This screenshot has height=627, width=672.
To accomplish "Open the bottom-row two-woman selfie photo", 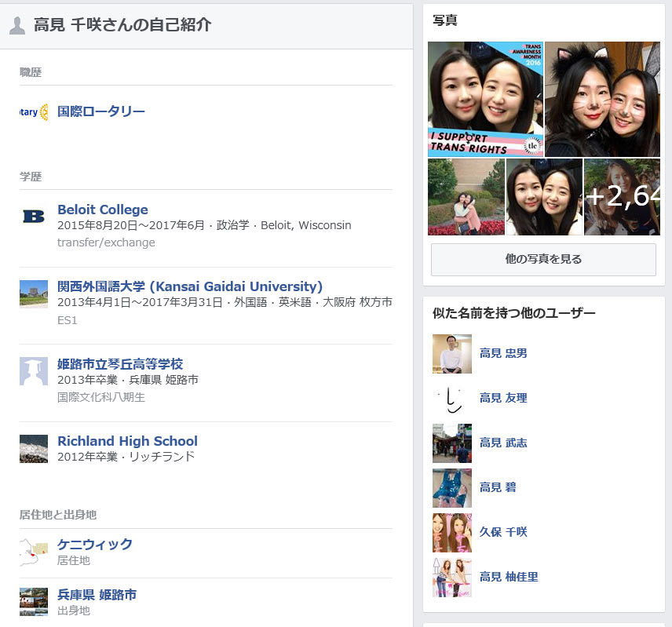I will pos(544,197).
